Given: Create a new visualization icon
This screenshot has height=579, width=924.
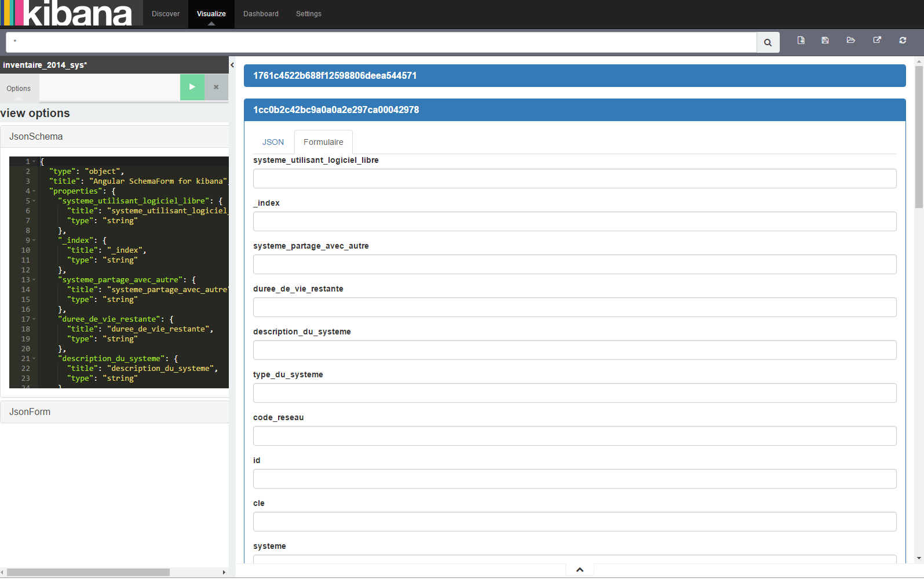Looking at the screenshot, I should pos(801,41).
